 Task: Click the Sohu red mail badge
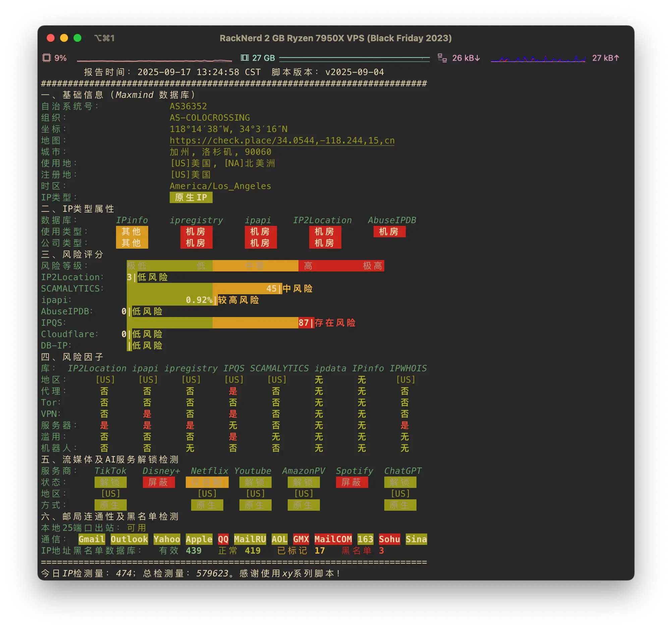[389, 539]
